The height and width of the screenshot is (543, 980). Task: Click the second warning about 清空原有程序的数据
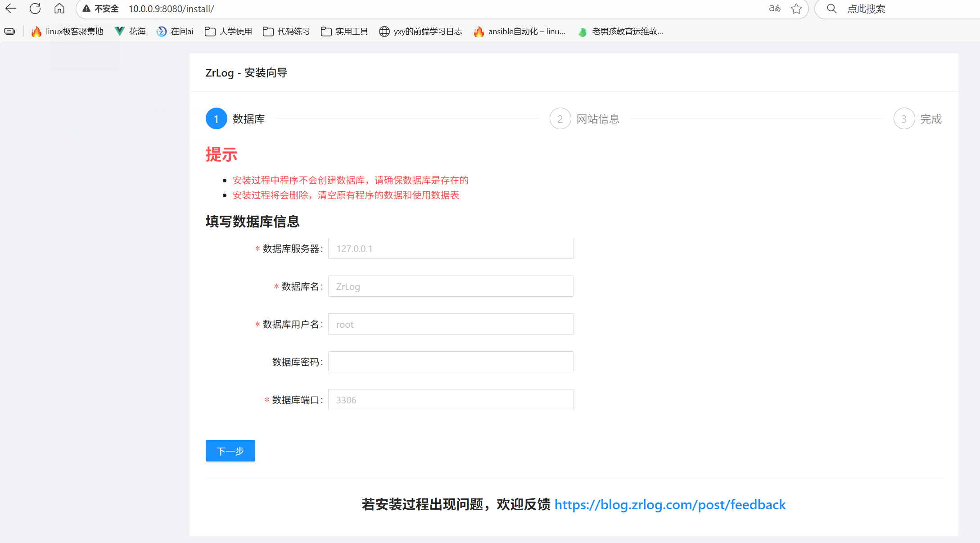coord(346,195)
